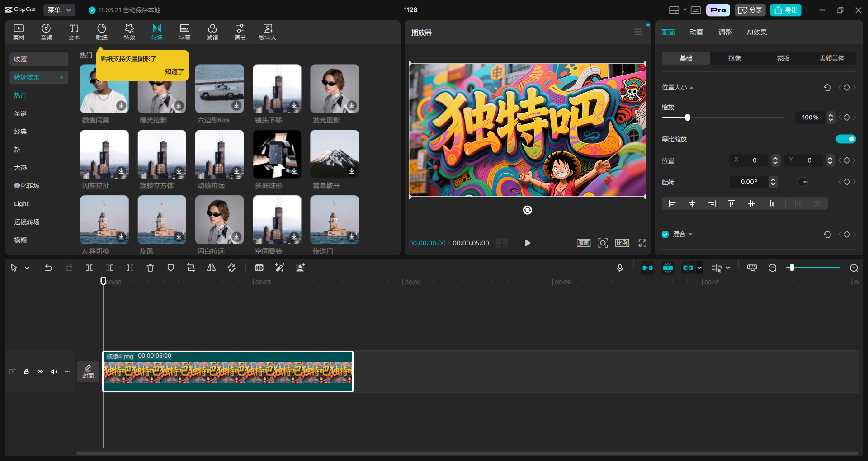Select the 贴纸 (Stickers) panel icon
The image size is (868, 461).
[x=101, y=32]
